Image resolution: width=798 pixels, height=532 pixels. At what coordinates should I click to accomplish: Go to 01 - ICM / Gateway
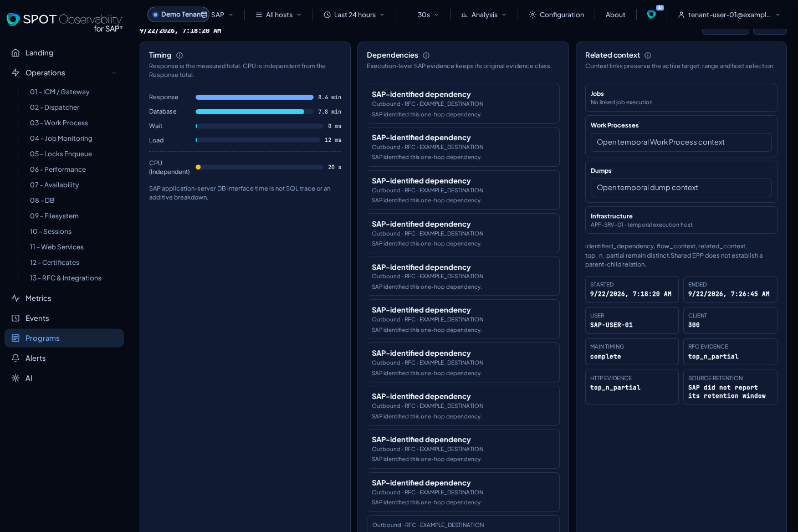point(60,92)
